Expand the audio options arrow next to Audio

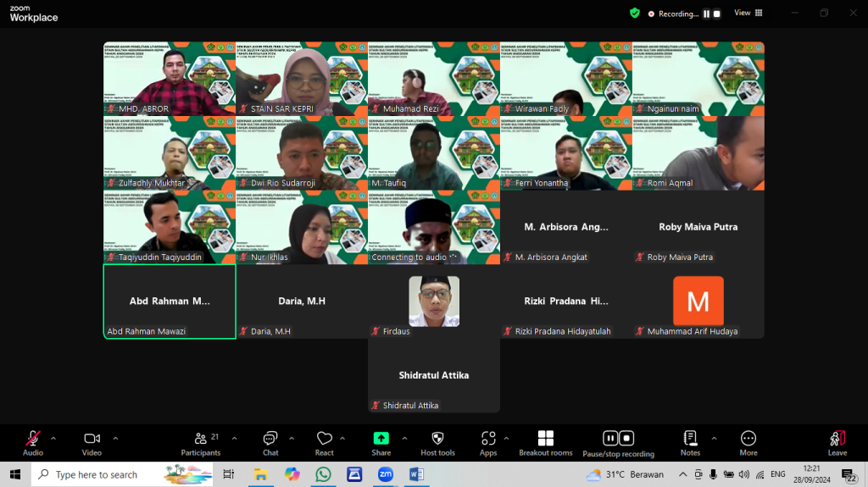pyautogui.click(x=53, y=439)
